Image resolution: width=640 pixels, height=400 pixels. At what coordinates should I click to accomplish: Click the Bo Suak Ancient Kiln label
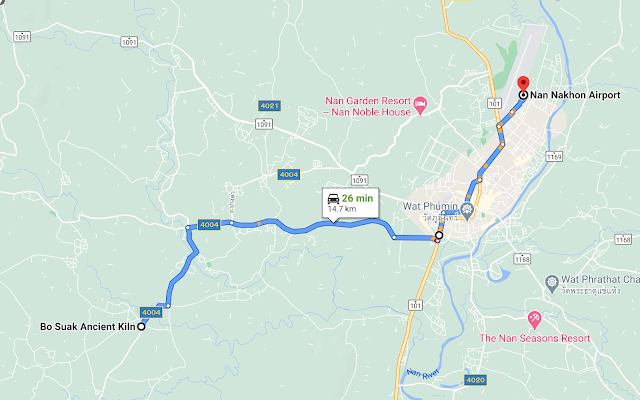pos(87,327)
